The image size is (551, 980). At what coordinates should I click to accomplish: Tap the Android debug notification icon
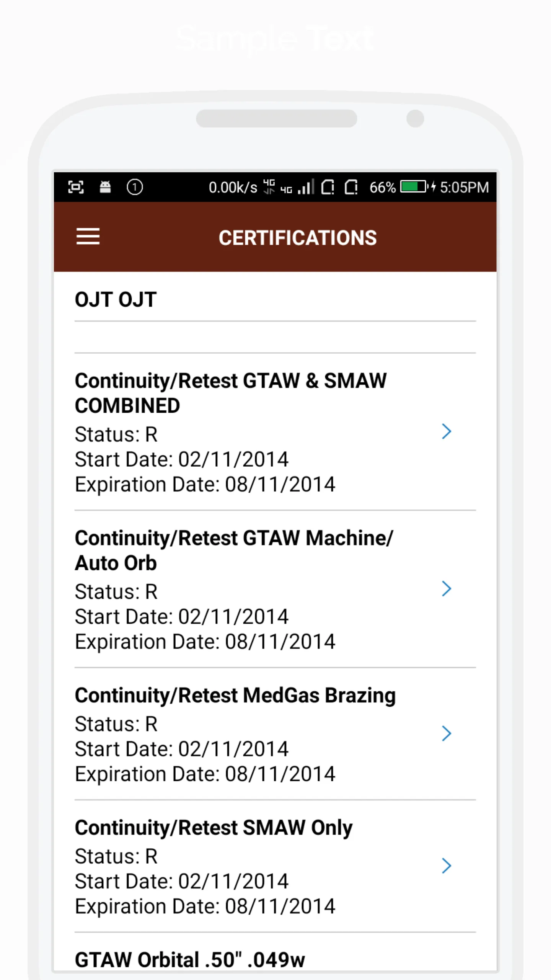[105, 187]
